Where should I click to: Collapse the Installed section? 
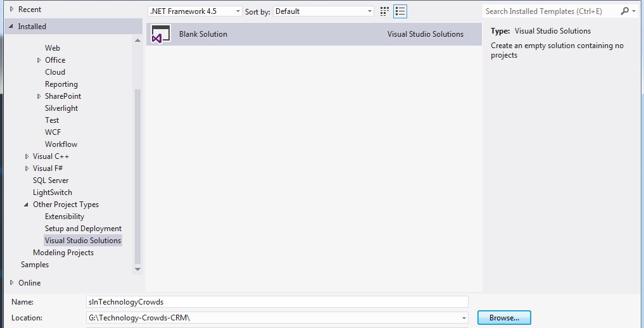coord(11,26)
